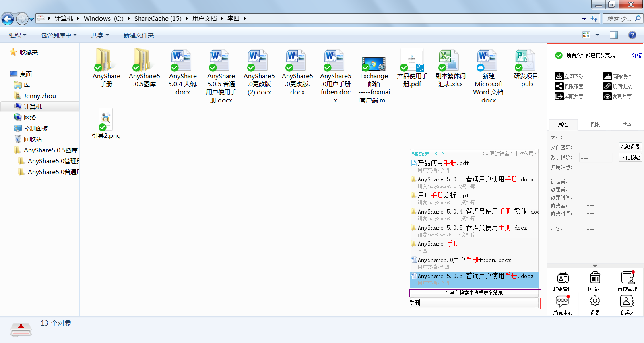
Task: Click the 手册 search input field
Action: 475,303
